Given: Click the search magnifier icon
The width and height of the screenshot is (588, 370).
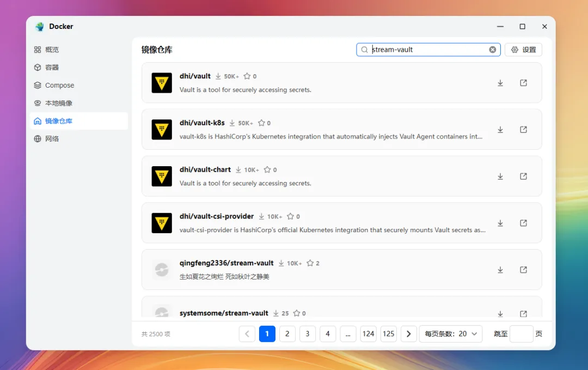Looking at the screenshot, I should point(364,50).
